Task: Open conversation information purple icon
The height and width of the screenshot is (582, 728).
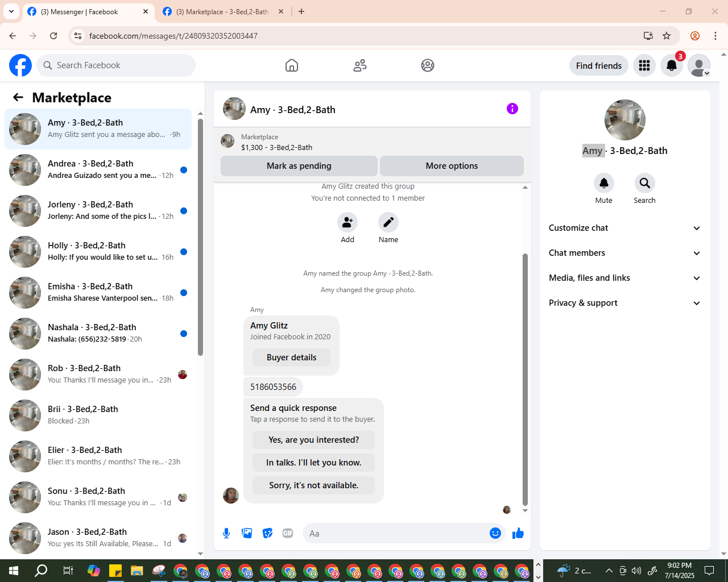Action: point(512,109)
